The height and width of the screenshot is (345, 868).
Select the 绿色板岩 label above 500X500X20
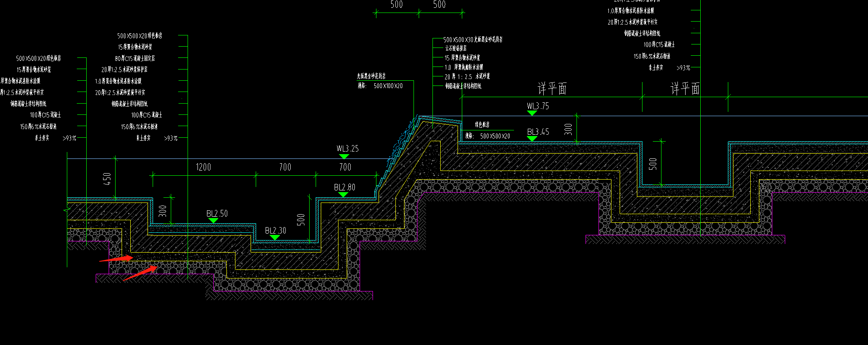(482, 125)
